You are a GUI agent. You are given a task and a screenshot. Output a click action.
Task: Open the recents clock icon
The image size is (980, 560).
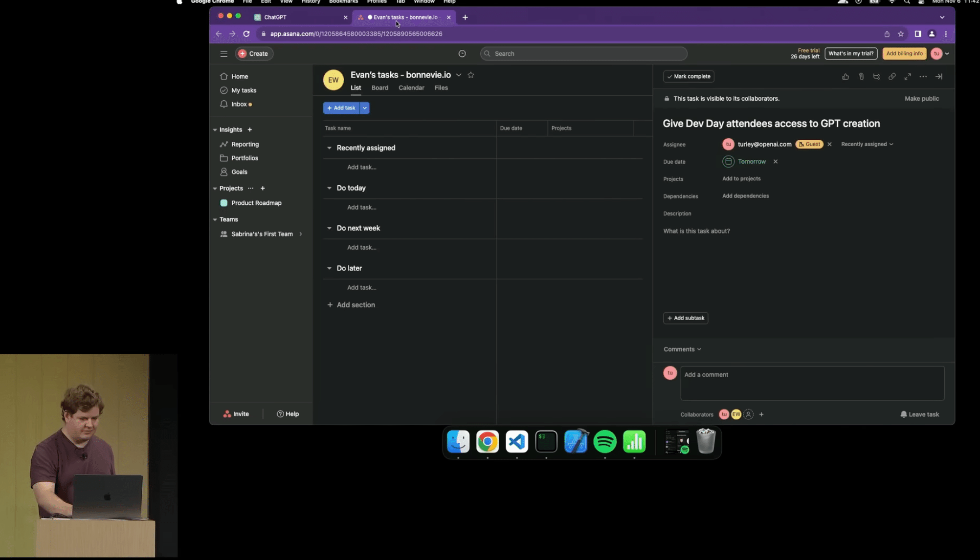point(462,54)
